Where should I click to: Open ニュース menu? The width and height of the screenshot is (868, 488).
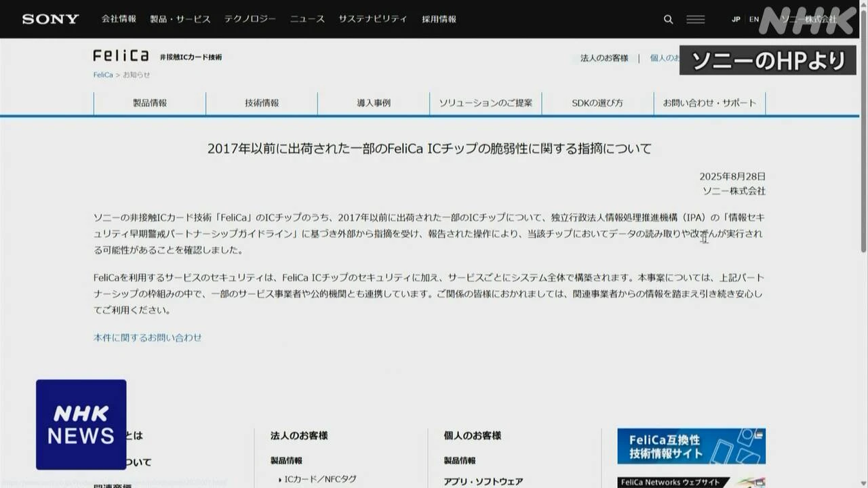pyautogui.click(x=307, y=19)
